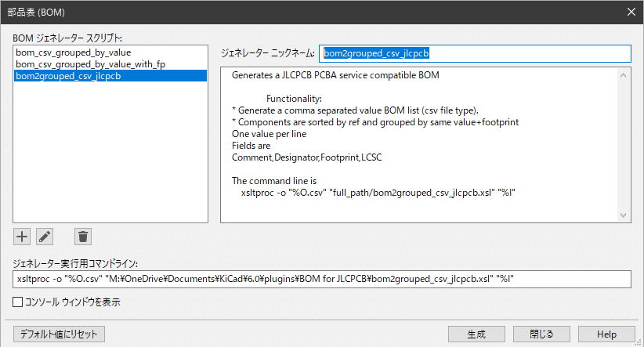Screen dimensions: 644x347
Task: Click the 'Functionality:' heading in description
Action: pos(294,99)
